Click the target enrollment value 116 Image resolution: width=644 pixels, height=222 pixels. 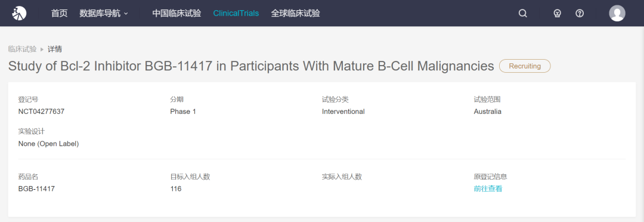[x=176, y=189]
